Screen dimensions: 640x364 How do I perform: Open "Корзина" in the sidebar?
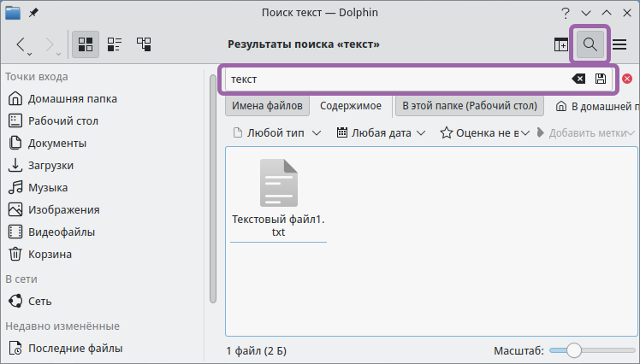50,254
